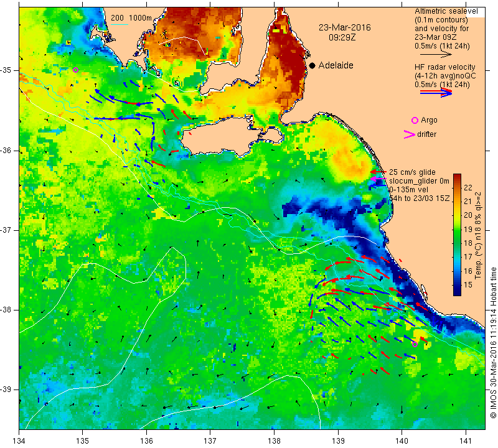The image size is (498, 448).
Task: Click the Argo legend label
Action: pos(429,120)
